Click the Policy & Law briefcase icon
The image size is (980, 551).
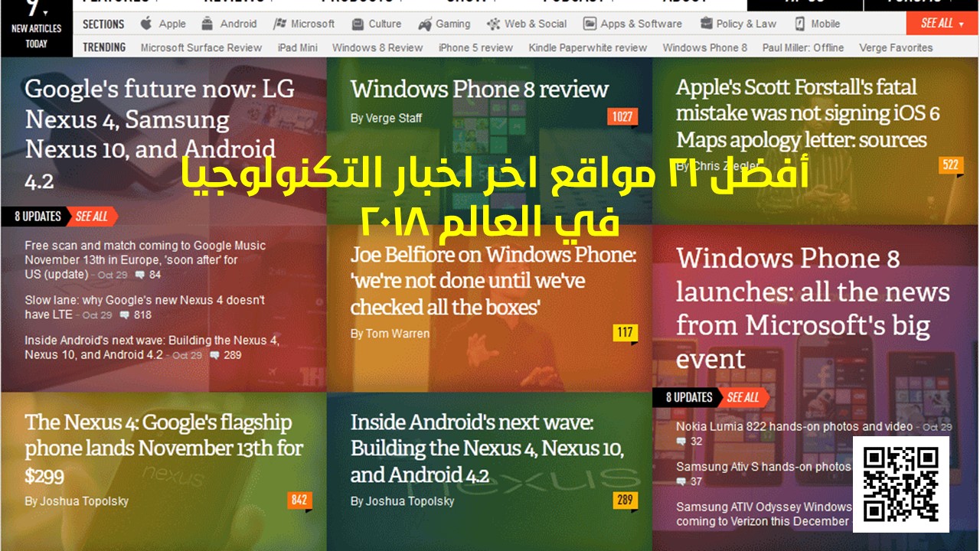tap(705, 24)
